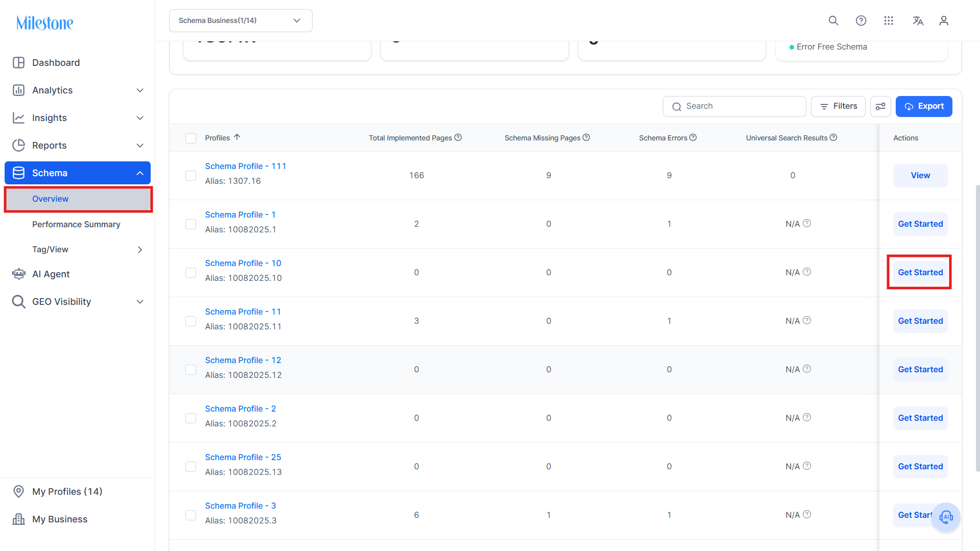
Task: Click the N/A info icon for Schema Profile - 25
Action: (x=807, y=466)
